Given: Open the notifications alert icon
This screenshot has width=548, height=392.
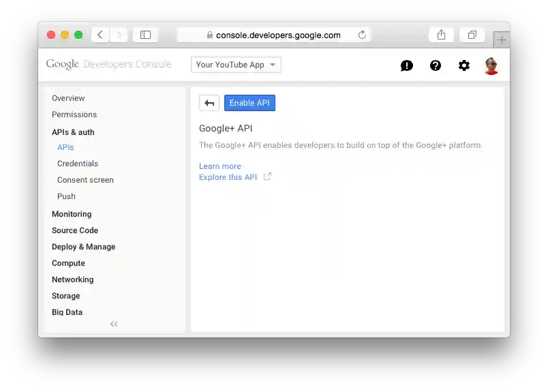Looking at the screenshot, I should coord(407,65).
